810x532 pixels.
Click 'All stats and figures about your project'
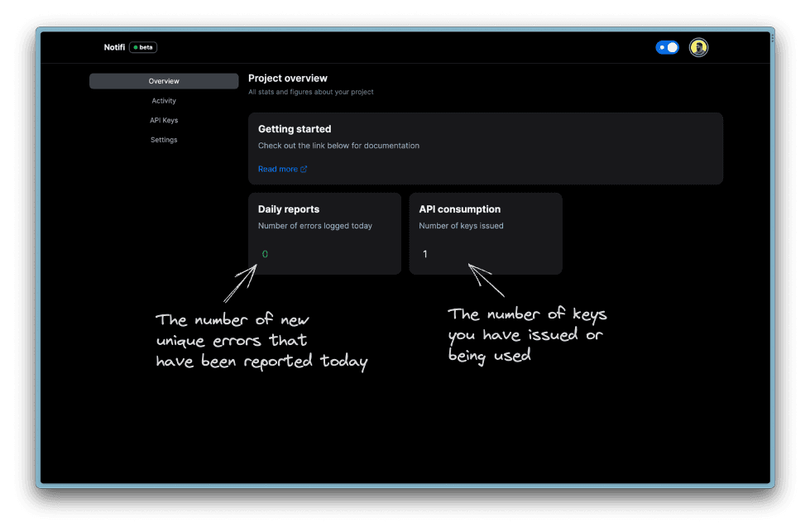[310, 92]
